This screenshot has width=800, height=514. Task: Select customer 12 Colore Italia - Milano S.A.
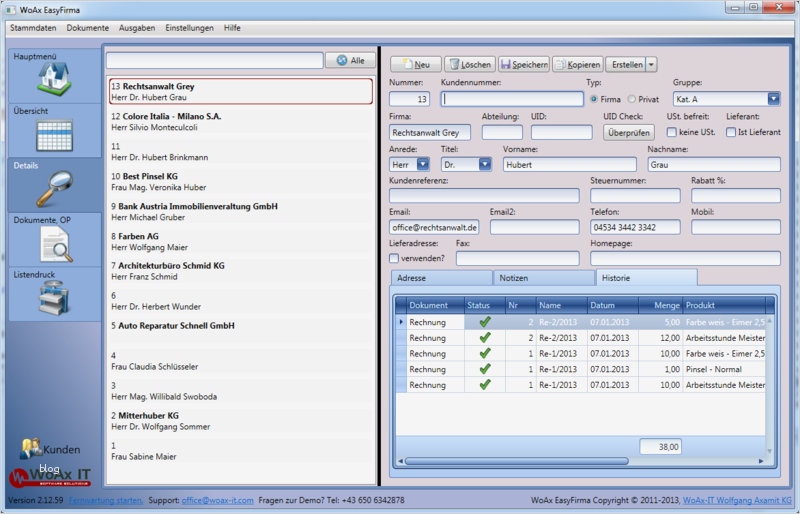[x=241, y=121]
